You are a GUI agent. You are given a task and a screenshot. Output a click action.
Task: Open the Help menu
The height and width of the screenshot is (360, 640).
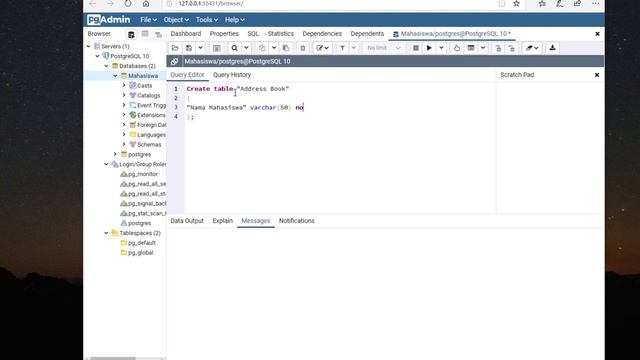coord(234,20)
